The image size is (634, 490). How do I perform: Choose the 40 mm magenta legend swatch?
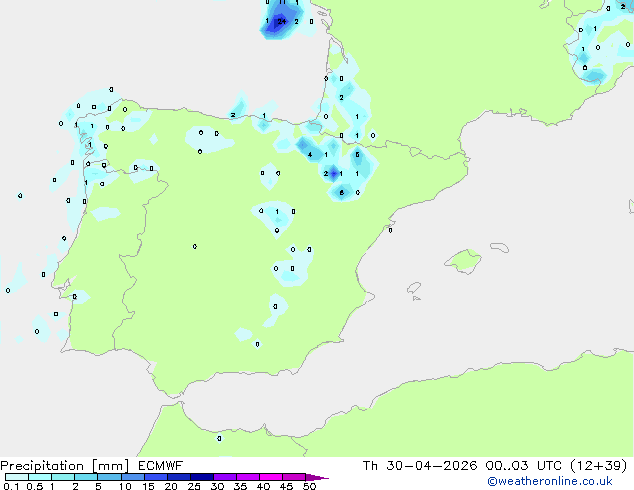click(x=271, y=477)
